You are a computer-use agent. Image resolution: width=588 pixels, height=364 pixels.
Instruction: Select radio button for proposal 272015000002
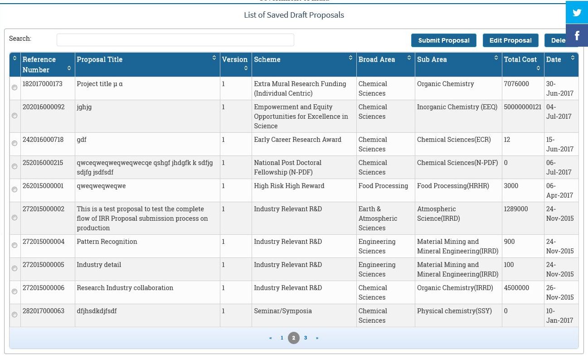pyautogui.click(x=15, y=218)
